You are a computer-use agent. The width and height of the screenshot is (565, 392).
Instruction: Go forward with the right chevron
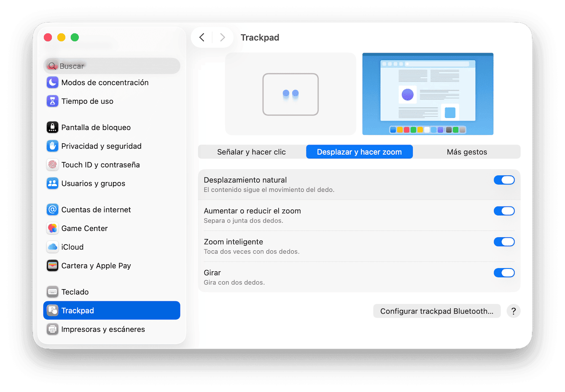222,38
